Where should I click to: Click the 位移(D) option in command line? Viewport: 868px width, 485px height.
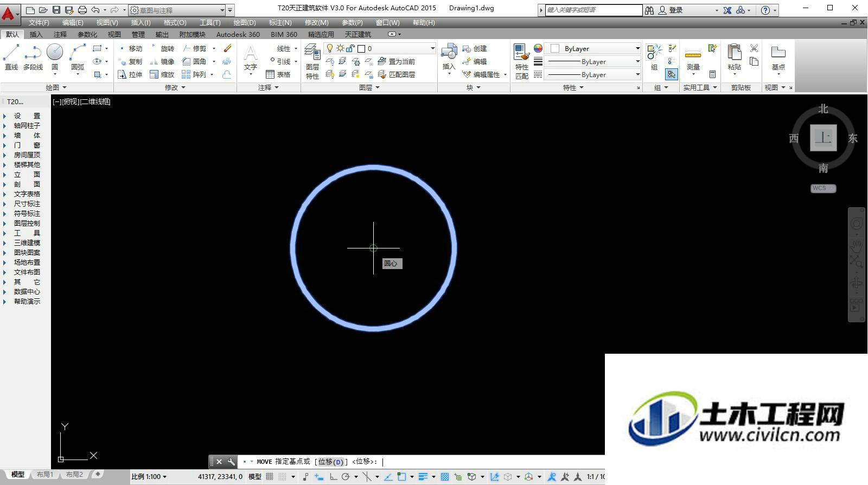point(330,462)
